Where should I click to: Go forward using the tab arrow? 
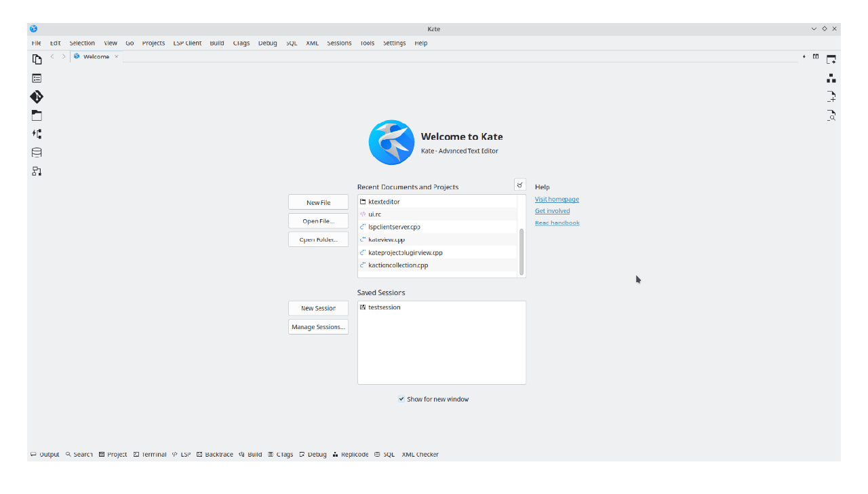pos(64,56)
